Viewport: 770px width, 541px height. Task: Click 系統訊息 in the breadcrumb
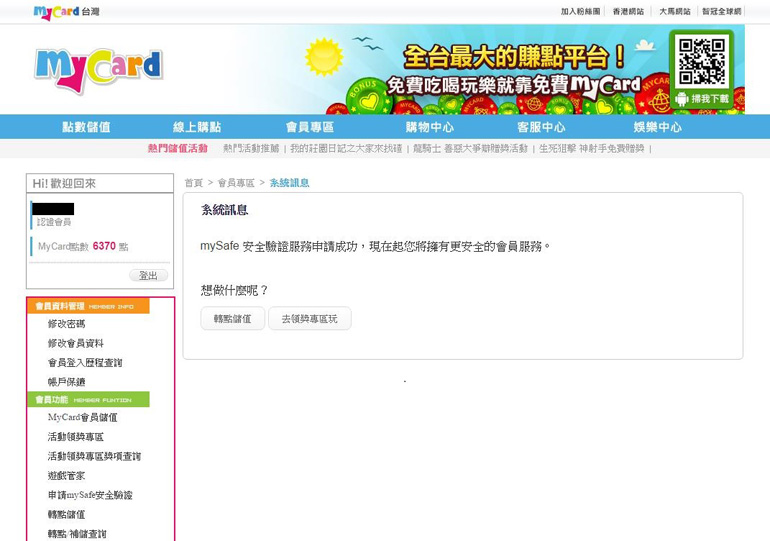pos(289,183)
